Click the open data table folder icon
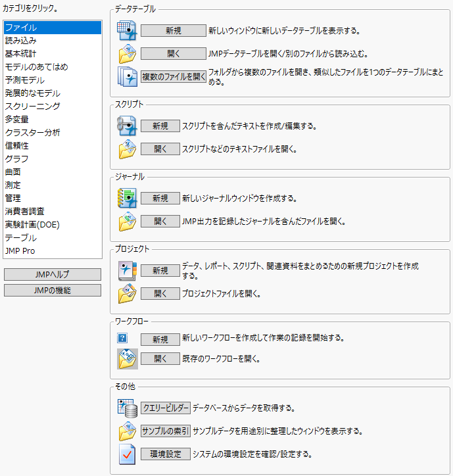Image resolution: width=453 pixels, height=476 pixels. point(127,54)
